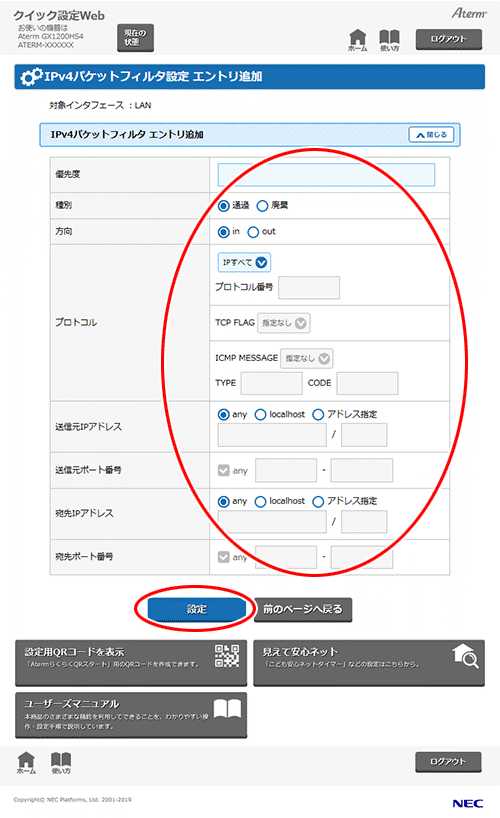Viewport: 500px width, 818px height.
Task: Select any for 送信元IPアドレス
Action: point(223,414)
